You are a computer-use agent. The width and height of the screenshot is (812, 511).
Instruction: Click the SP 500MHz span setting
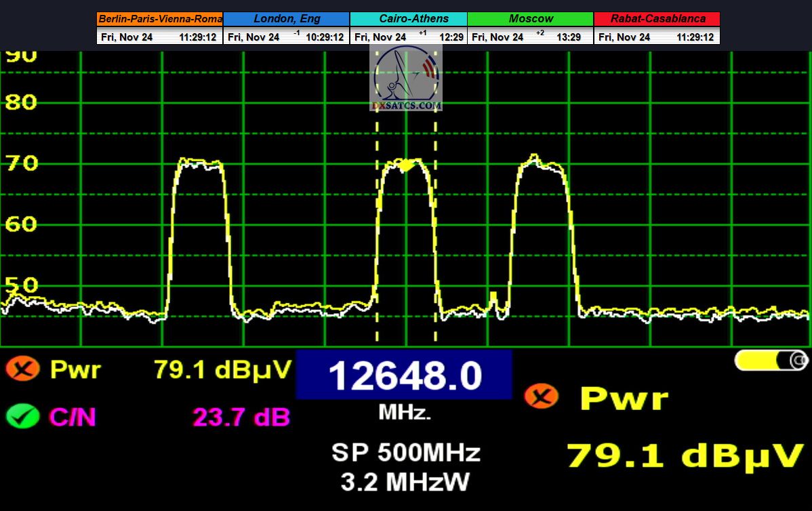(405, 452)
